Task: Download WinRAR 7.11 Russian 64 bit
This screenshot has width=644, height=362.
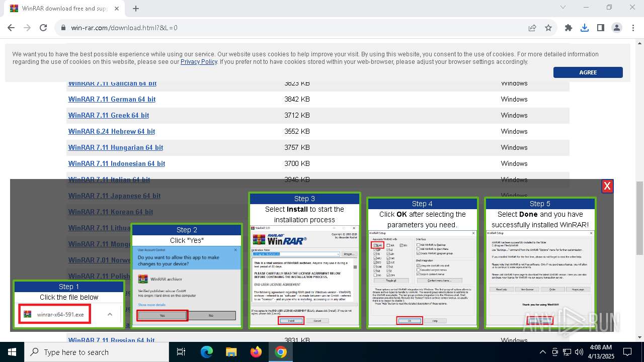Action: [x=112, y=340]
